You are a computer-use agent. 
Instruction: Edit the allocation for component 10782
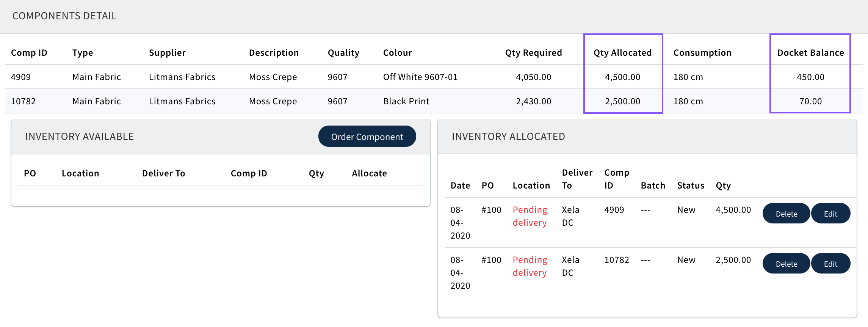pos(830,264)
